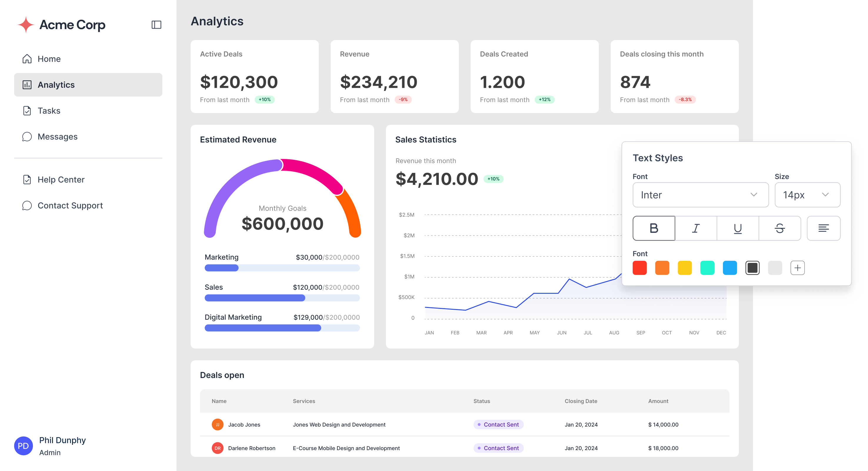Toggle italic formatting
The image size is (868, 471).
tap(696, 228)
